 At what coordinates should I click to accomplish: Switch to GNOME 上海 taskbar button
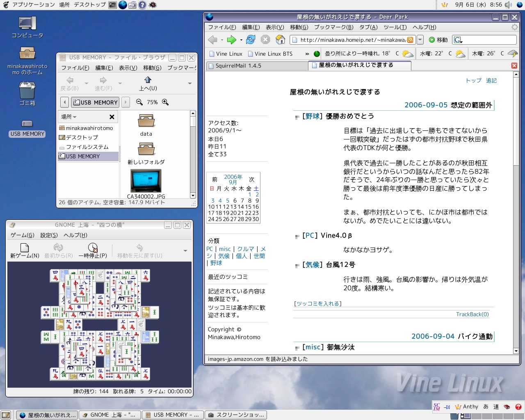tap(110, 415)
